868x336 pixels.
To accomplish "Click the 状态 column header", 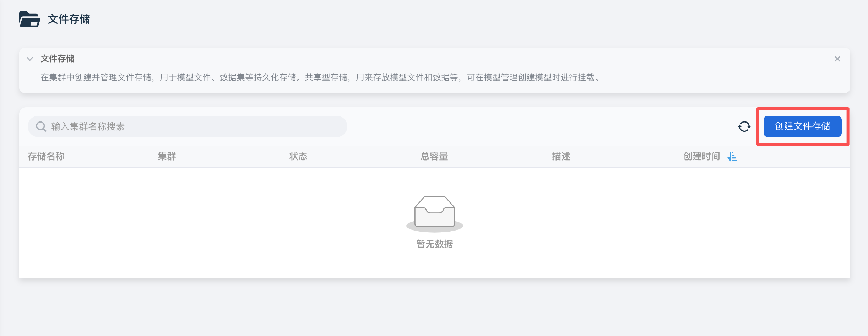I will pyautogui.click(x=299, y=156).
